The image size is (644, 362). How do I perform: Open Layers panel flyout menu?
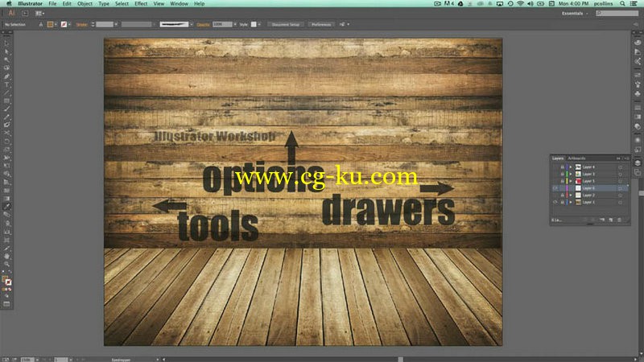[626, 158]
